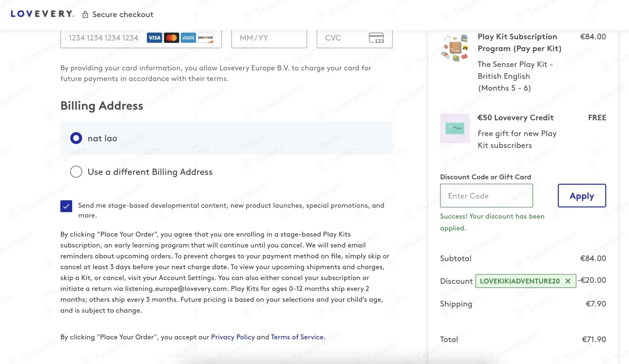Click the LOVEKIKIADVENTURE20 code tag text

(x=520, y=281)
